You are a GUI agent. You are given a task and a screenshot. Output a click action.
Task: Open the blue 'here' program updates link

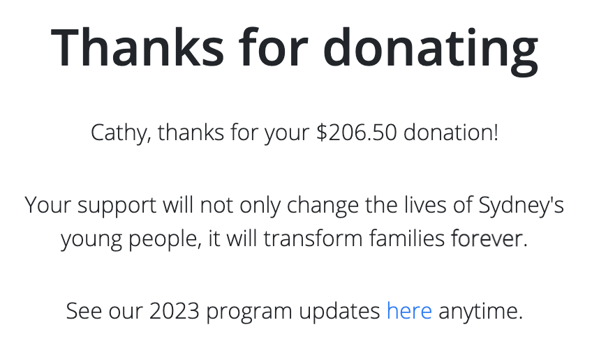point(409,311)
